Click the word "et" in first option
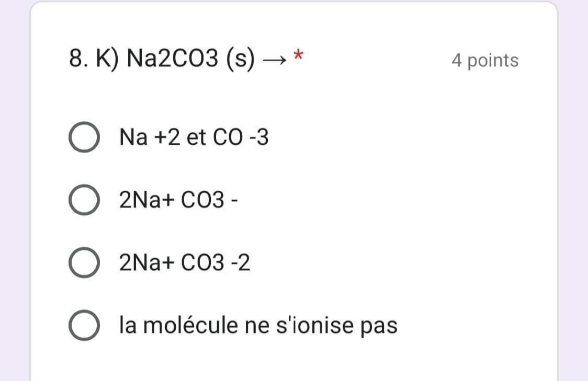This screenshot has height=381, width=588. coord(196,137)
